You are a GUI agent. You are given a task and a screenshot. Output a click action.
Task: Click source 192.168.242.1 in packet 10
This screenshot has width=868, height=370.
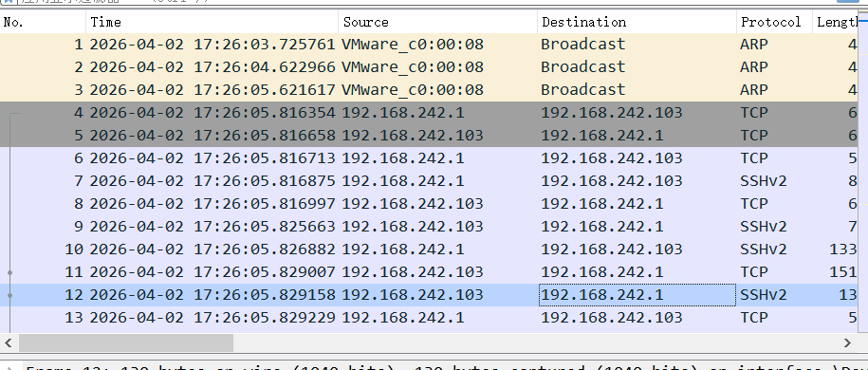(x=402, y=250)
